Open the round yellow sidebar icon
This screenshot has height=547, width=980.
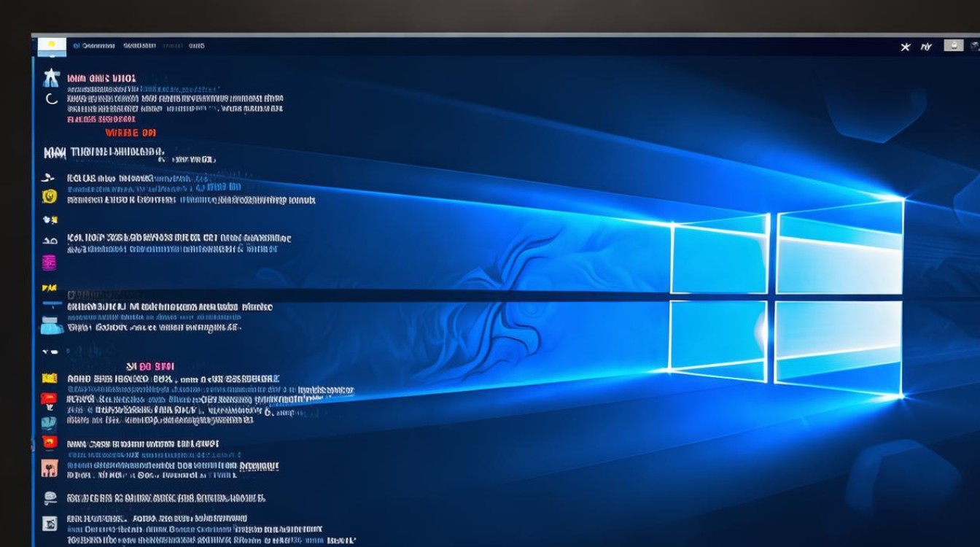pyautogui.click(x=50, y=195)
